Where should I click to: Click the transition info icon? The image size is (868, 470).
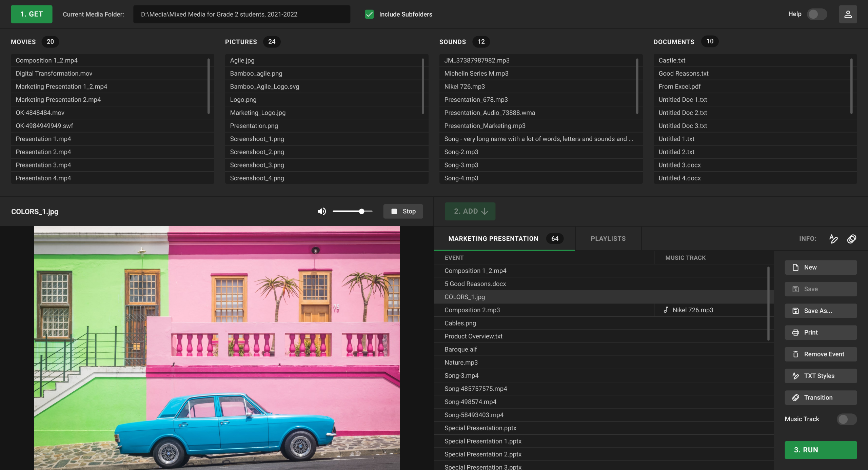[852, 239]
